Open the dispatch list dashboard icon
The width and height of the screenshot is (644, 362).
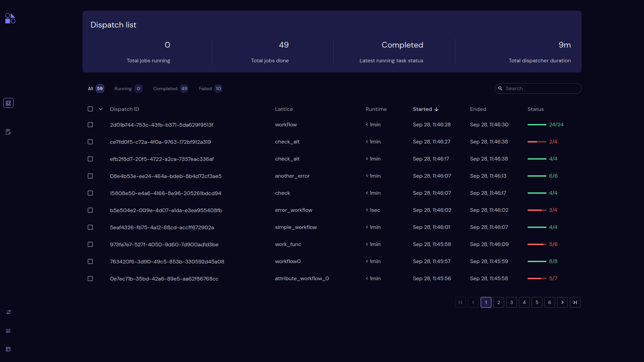tap(8, 103)
